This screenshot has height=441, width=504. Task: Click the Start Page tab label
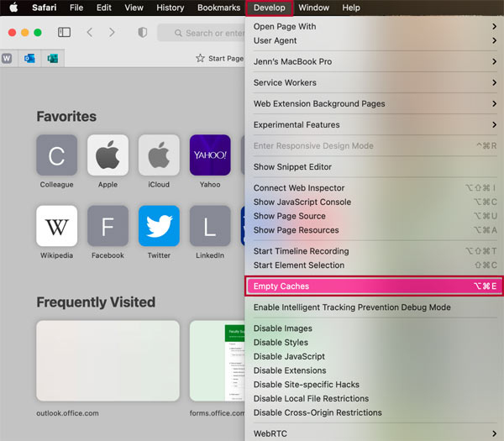226,59
